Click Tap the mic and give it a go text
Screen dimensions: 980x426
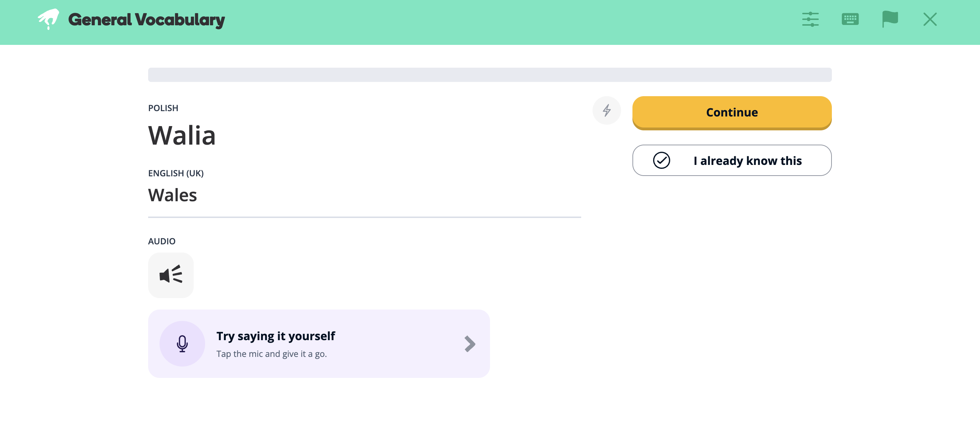272,354
